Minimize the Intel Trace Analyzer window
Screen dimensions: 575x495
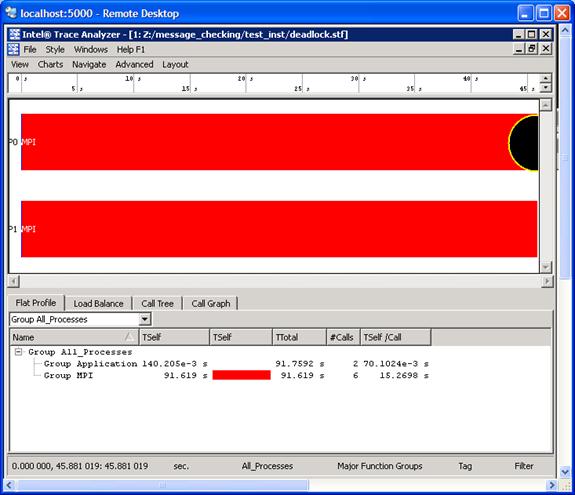click(x=519, y=34)
